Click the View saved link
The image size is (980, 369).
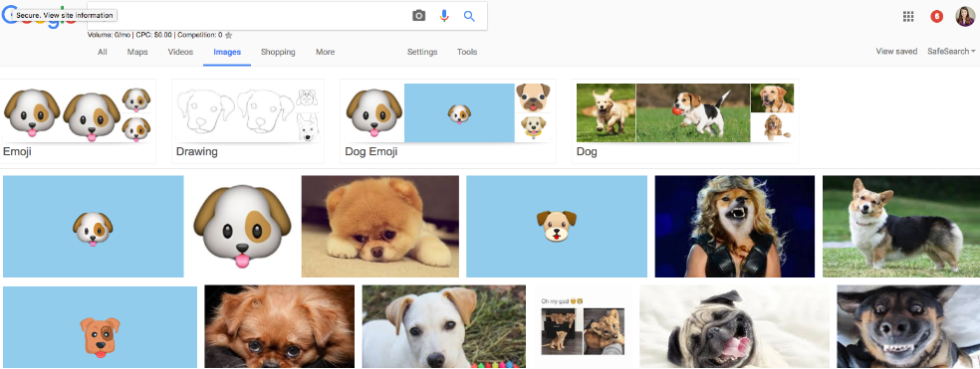coord(896,51)
